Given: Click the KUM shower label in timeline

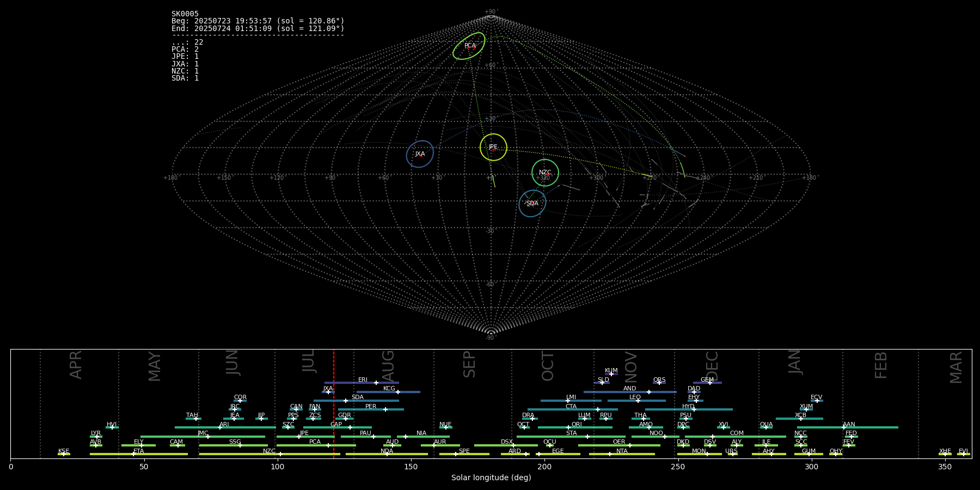Looking at the screenshot, I should (611, 371).
